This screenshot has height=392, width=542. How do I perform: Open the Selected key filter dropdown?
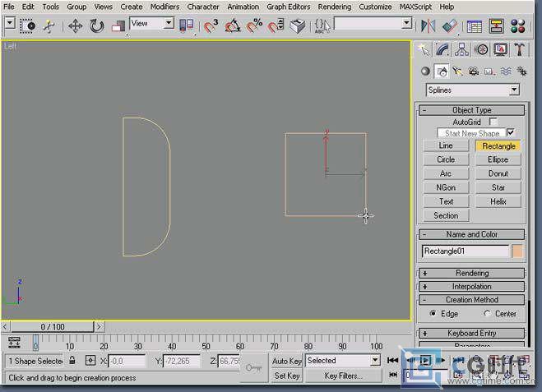375,361
